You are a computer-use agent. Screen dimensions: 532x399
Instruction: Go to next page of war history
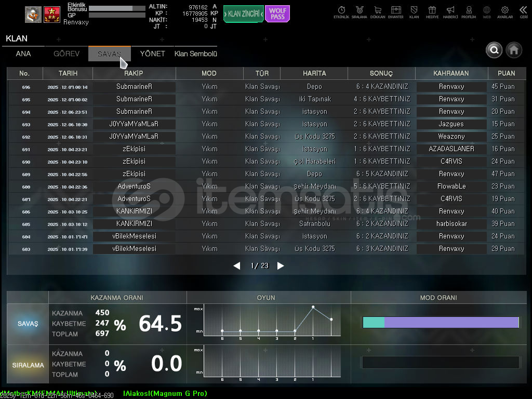tap(281, 265)
